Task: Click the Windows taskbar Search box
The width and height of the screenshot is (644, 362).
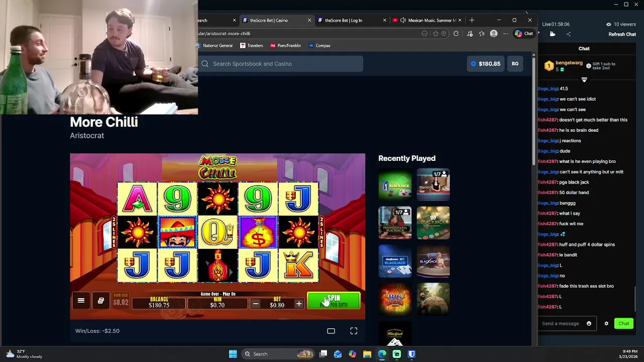Action: point(278,354)
